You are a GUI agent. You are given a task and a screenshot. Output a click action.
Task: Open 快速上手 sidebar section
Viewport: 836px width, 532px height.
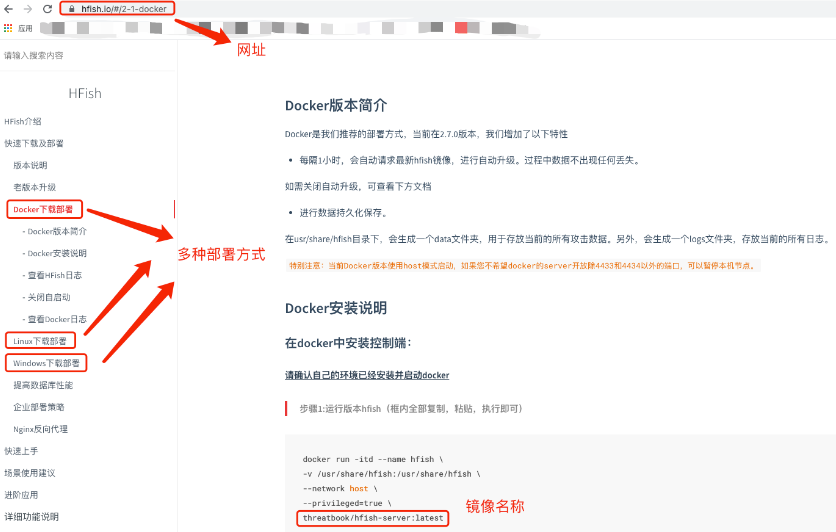pos(21,451)
